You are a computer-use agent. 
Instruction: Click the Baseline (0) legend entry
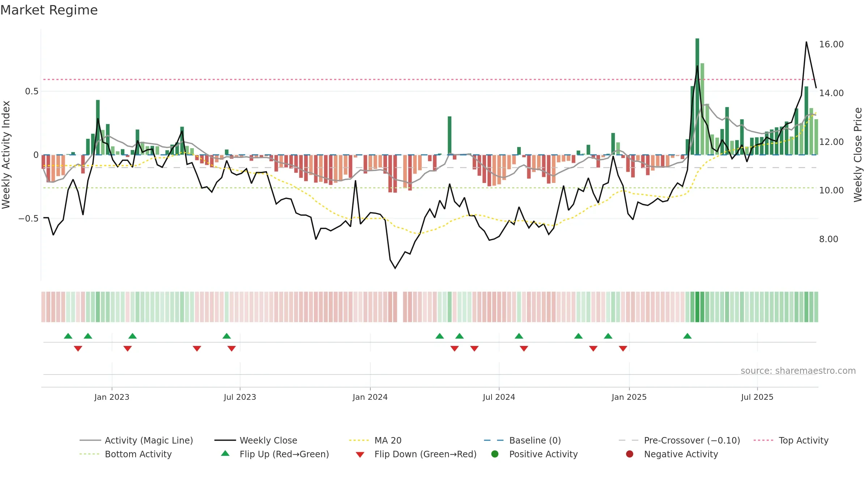[522, 440]
